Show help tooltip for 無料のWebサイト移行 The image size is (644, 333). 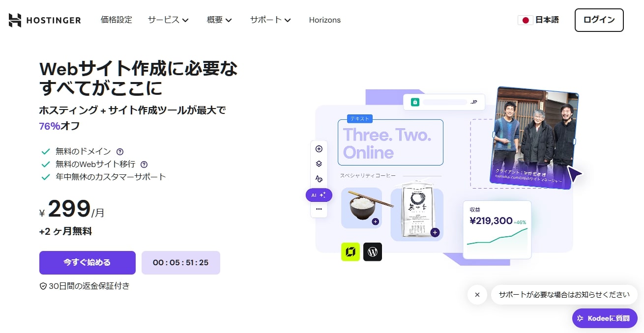[144, 165]
